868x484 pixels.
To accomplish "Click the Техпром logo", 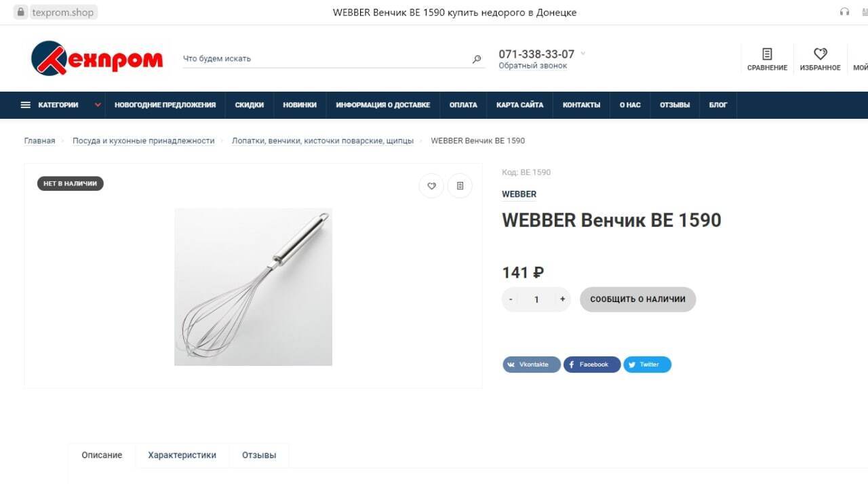I will 97,58.
